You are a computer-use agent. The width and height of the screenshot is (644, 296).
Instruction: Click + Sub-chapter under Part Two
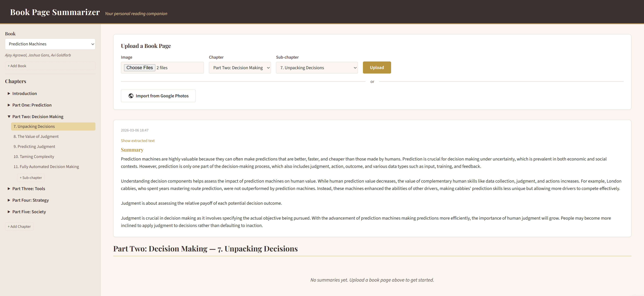[x=31, y=178]
